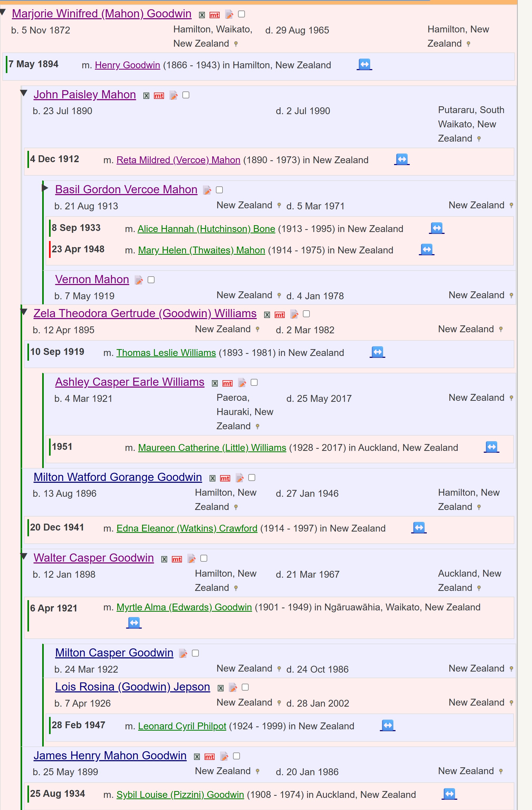The height and width of the screenshot is (810, 532).
Task: Open edit icon for Milton Watford Gorange Goodwin
Action: click(240, 478)
